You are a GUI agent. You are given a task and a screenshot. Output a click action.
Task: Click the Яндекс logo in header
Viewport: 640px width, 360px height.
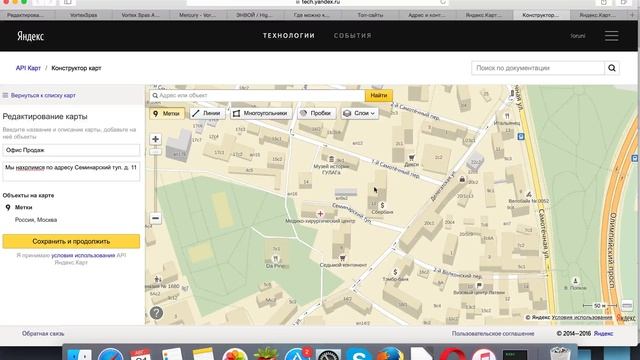click(x=30, y=36)
